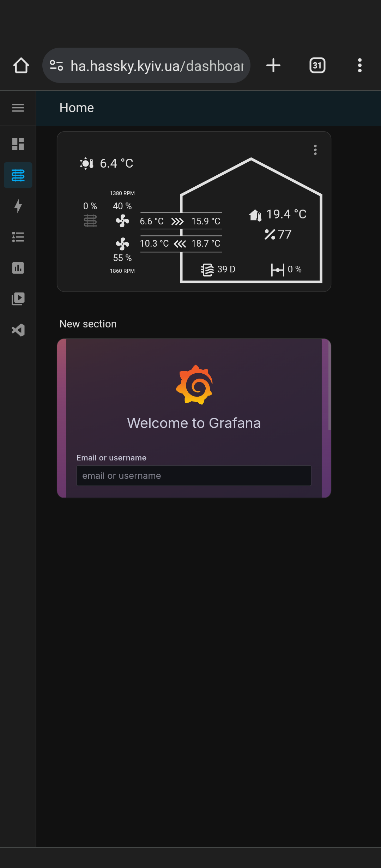Click the 55 % exhaust fan value
Screen dimensions: 381x868
click(122, 258)
